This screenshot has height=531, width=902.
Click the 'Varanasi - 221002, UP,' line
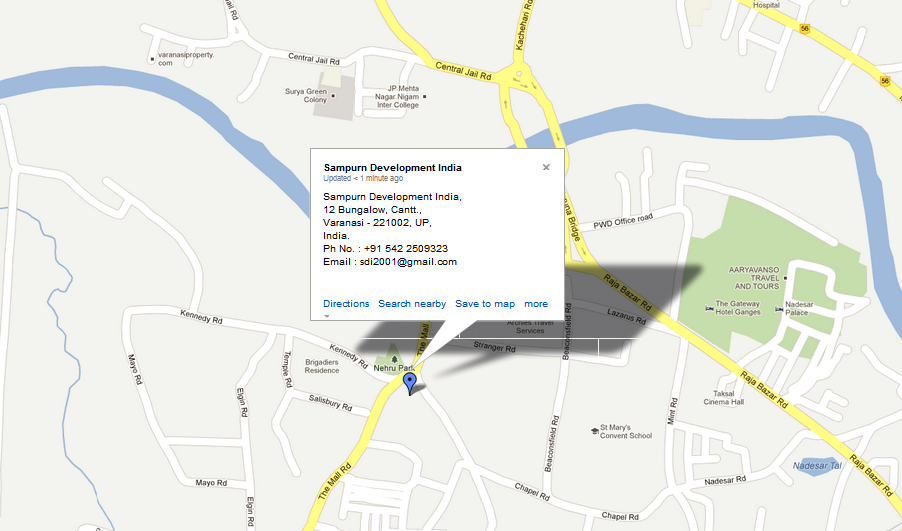377,223
